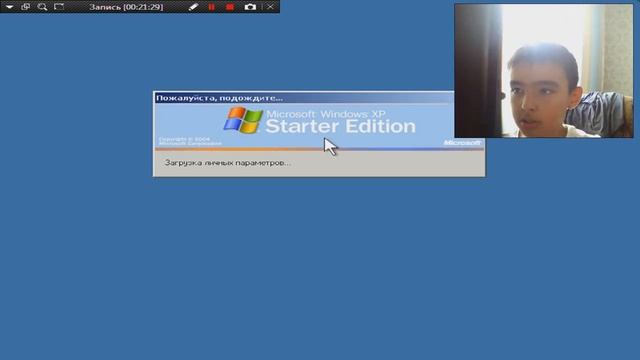Click the webcam video overlay
The width and height of the screenshot is (640, 360).
[544, 71]
